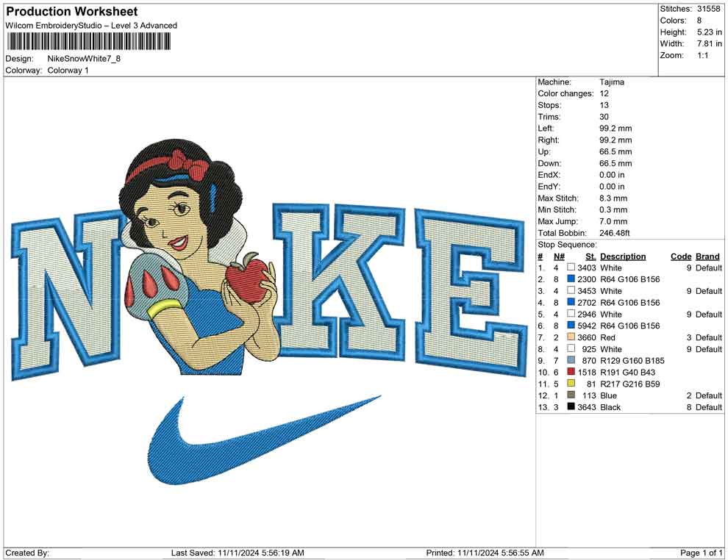
Task: Click the '3643 Black' entry in stop 13
Action: coord(599,407)
